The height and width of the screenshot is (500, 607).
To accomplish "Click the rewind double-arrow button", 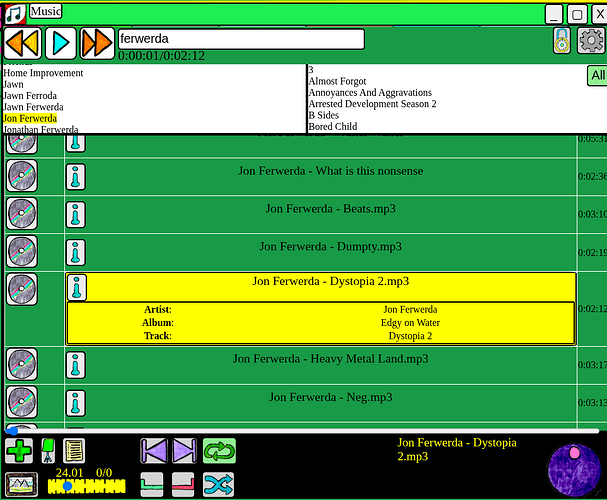I will pos(23,43).
